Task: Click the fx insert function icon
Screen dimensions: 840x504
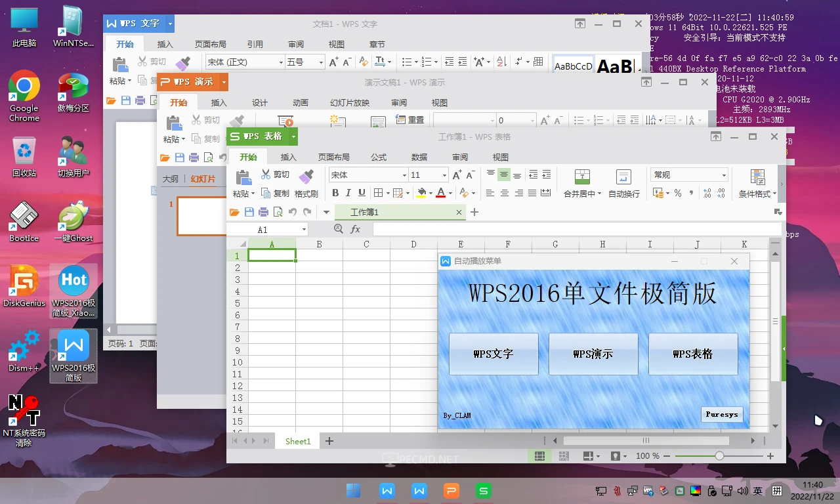Action: coord(355,229)
